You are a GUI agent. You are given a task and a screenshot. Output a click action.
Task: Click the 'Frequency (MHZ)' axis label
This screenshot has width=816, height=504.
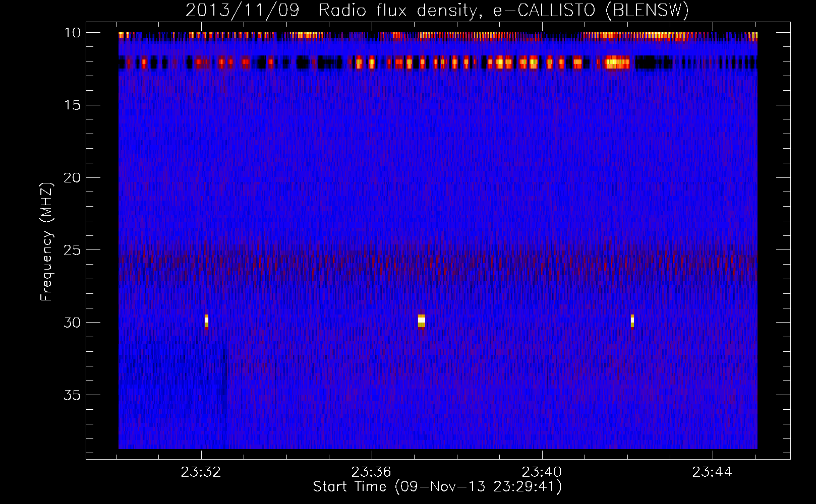(46, 242)
